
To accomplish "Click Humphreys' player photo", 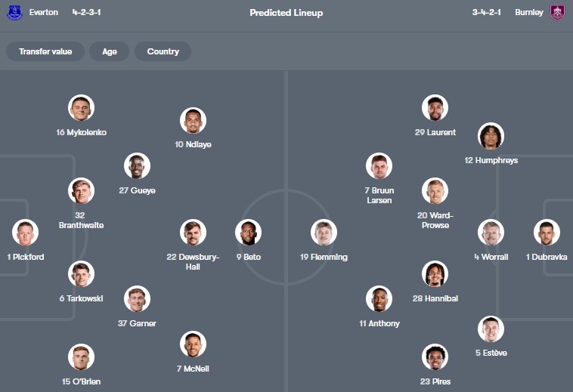I will [x=491, y=137].
